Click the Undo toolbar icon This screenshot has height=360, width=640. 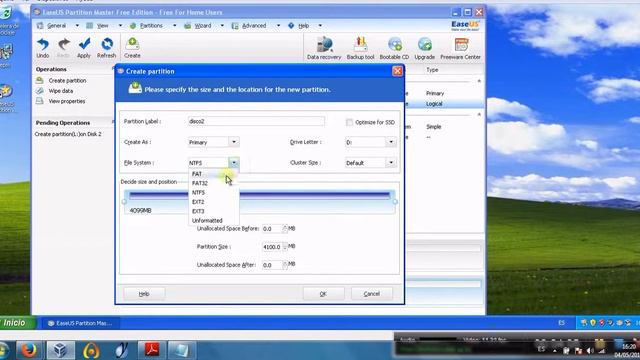click(x=42, y=48)
